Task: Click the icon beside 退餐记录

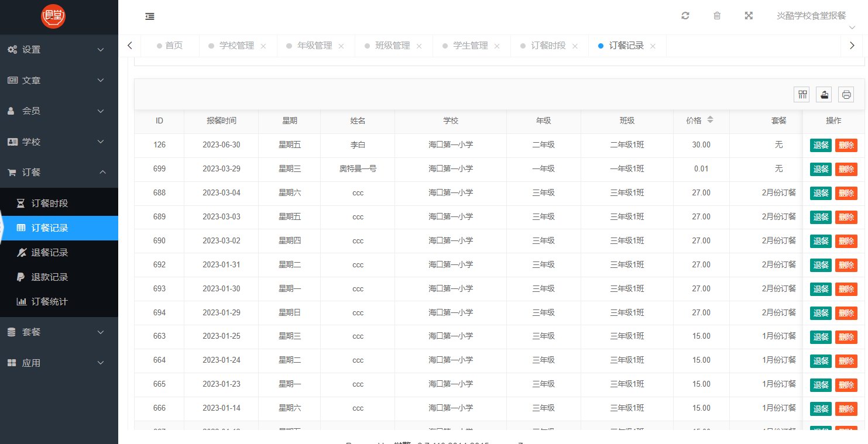Action: tap(21, 253)
